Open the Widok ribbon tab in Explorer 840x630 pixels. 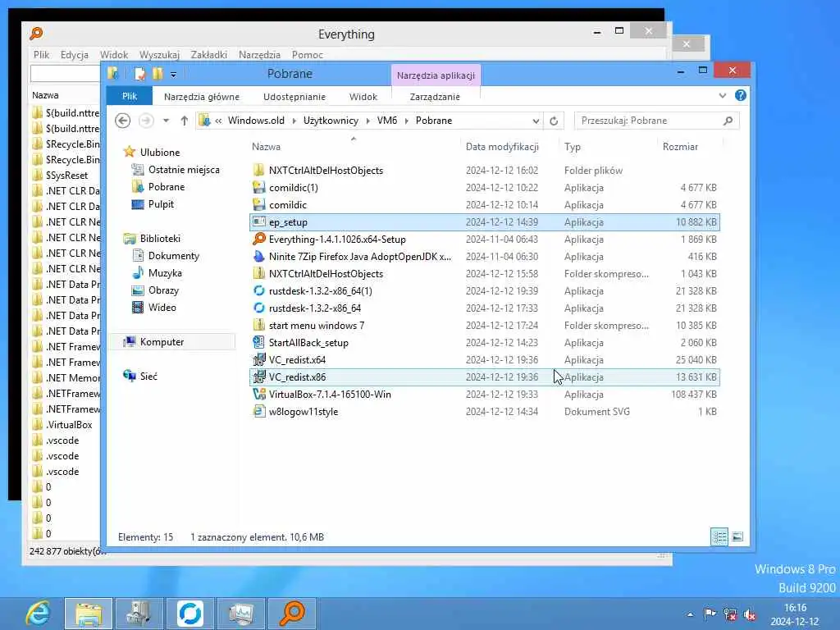(x=363, y=97)
